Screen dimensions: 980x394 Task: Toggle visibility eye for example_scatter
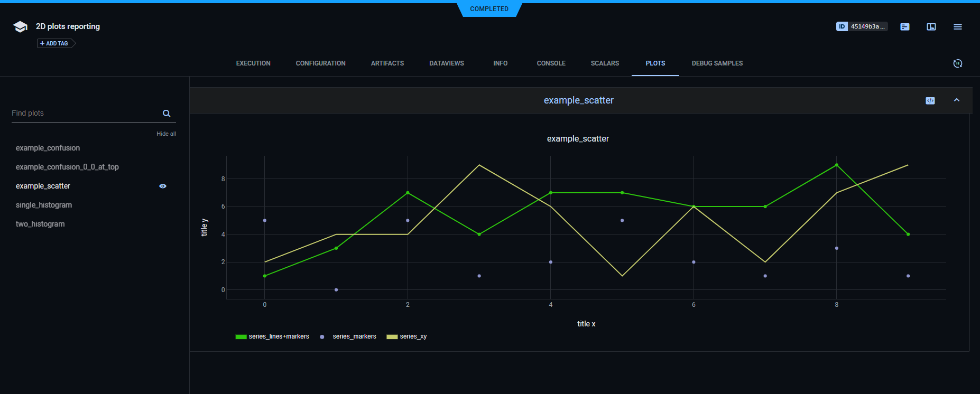click(163, 186)
